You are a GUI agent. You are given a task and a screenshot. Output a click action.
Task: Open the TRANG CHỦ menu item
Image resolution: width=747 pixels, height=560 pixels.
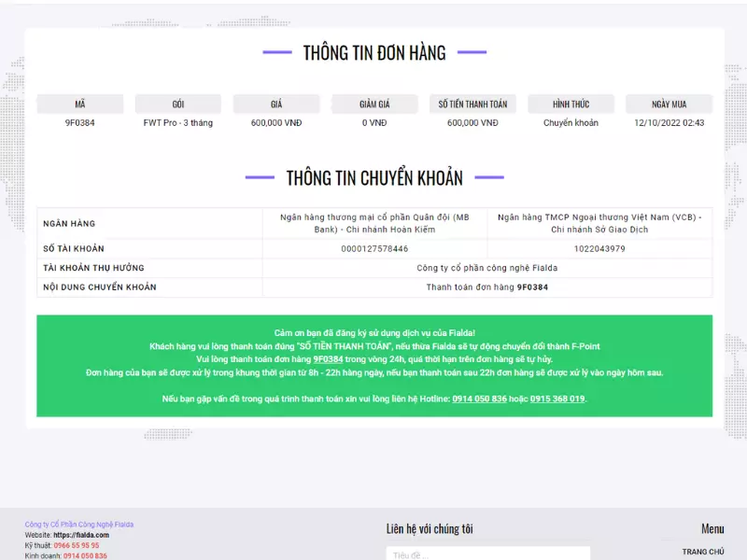pyautogui.click(x=703, y=552)
